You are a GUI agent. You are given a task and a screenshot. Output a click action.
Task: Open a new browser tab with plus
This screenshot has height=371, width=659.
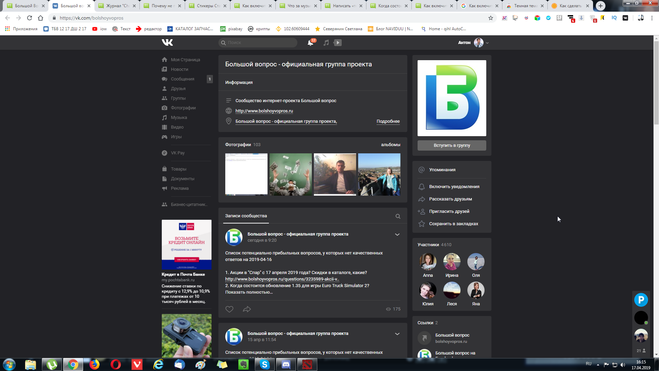601,6
